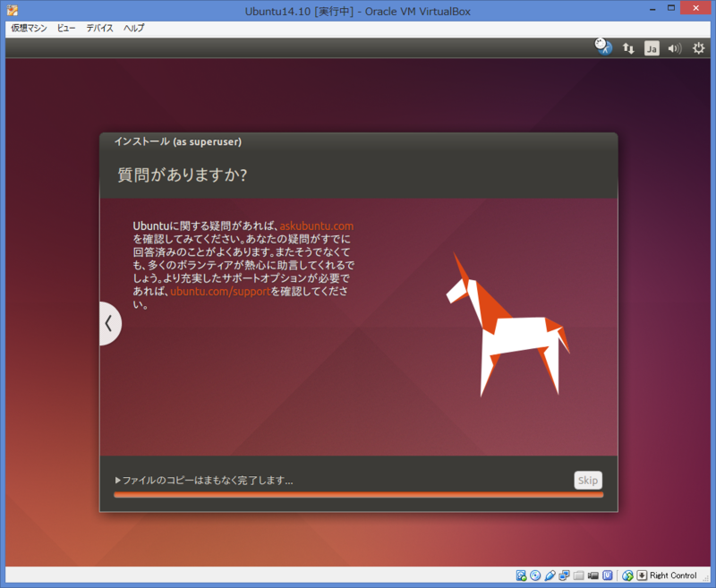Toggle the video capture status indicator
The image size is (716, 588).
(x=592, y=575)
